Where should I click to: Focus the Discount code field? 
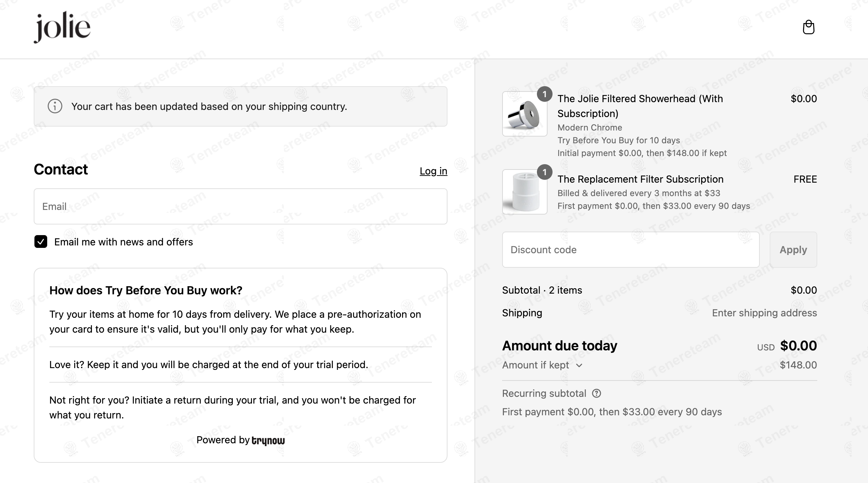pos(631,250)
